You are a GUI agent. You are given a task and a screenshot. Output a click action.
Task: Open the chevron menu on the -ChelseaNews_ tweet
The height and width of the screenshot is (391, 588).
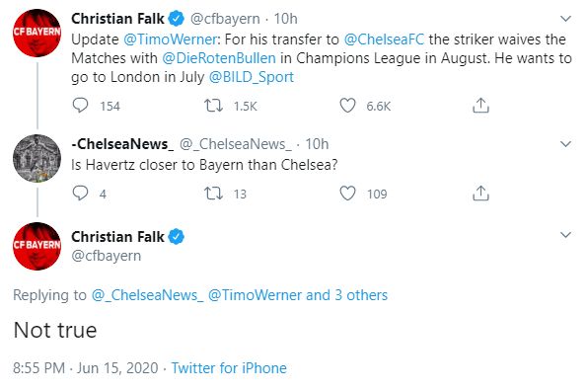click(565, 144)
